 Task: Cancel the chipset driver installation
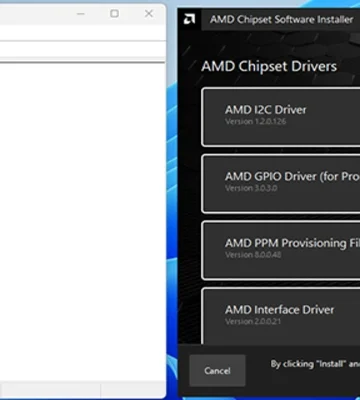[217, 371]
